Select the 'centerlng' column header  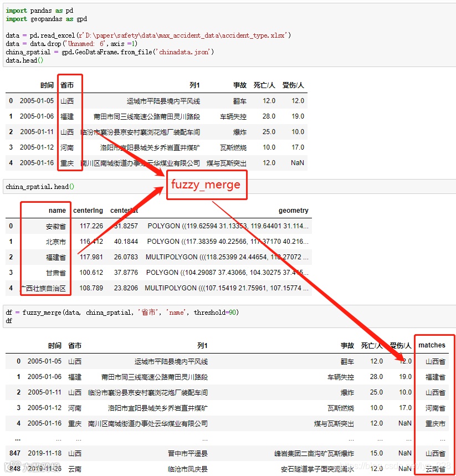coord(88,211)
